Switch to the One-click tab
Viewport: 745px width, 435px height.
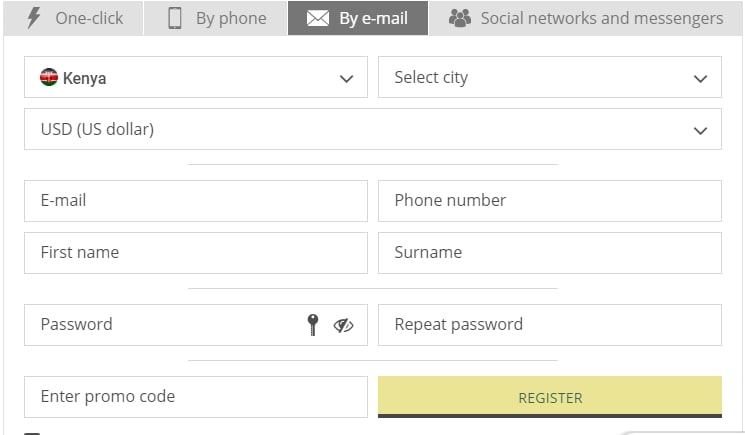pos(73,18)
